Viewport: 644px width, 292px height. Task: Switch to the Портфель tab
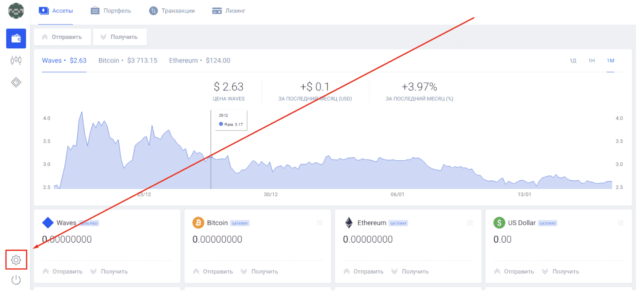point(111,11)
